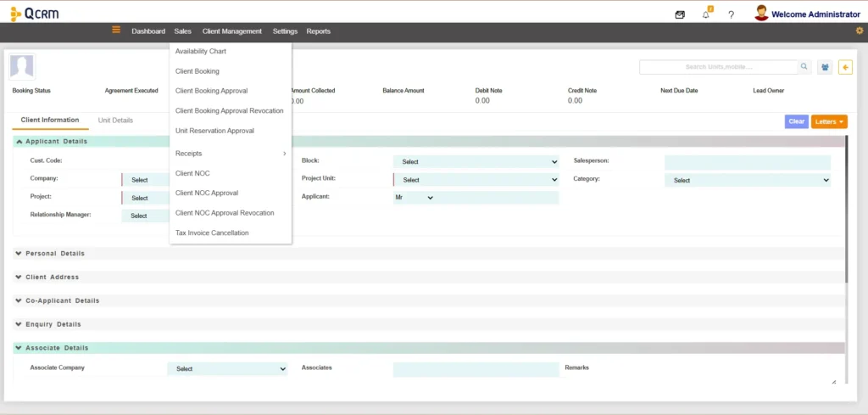This screenshot has height=415, width=868.
Task: Click the Booking Status label
Action: (31, 90)
